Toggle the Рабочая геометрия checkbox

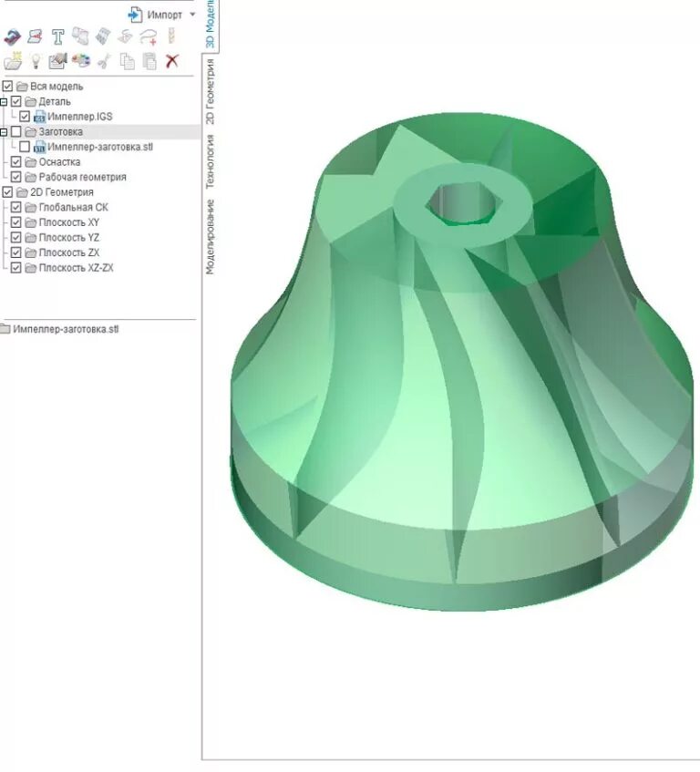[x=15, y=177]
